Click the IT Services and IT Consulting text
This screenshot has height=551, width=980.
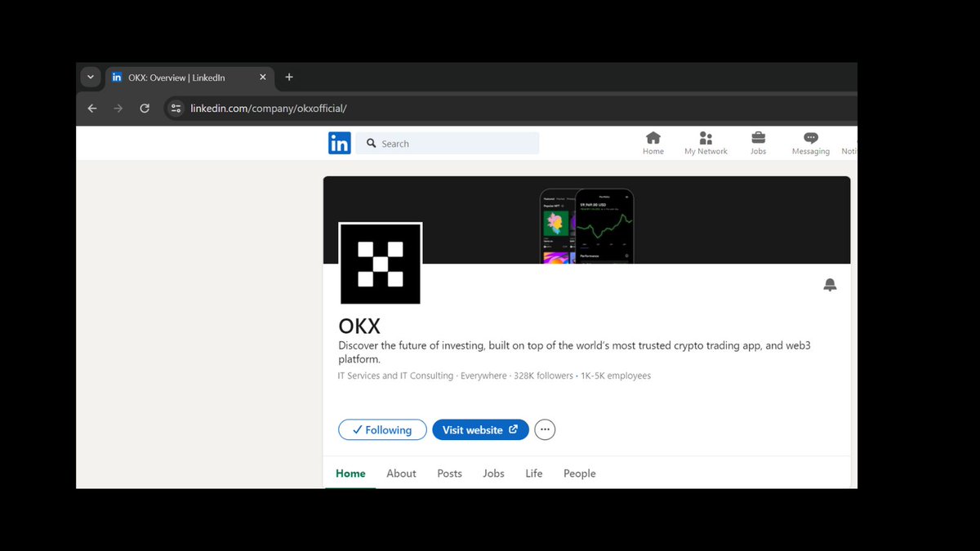[x=395, y=376]
